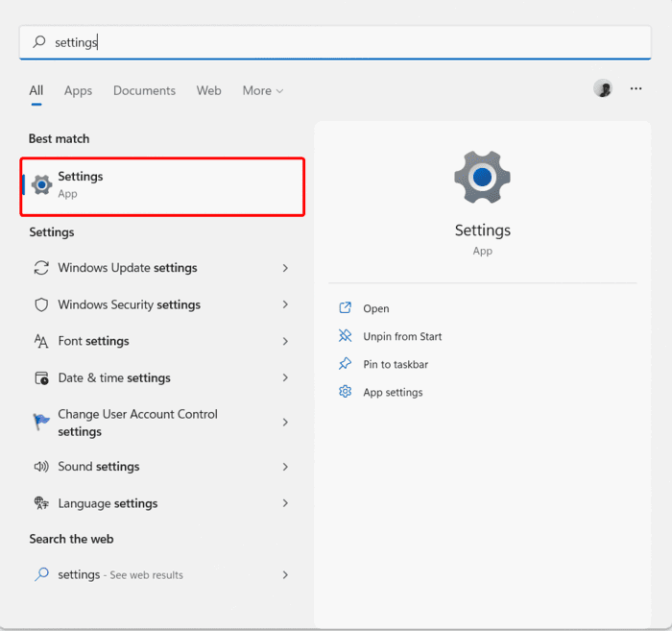Switch to the Apps tab
The height and width of the screenshot is (631, 672).
pyautogui.click(x=78, y=91)
